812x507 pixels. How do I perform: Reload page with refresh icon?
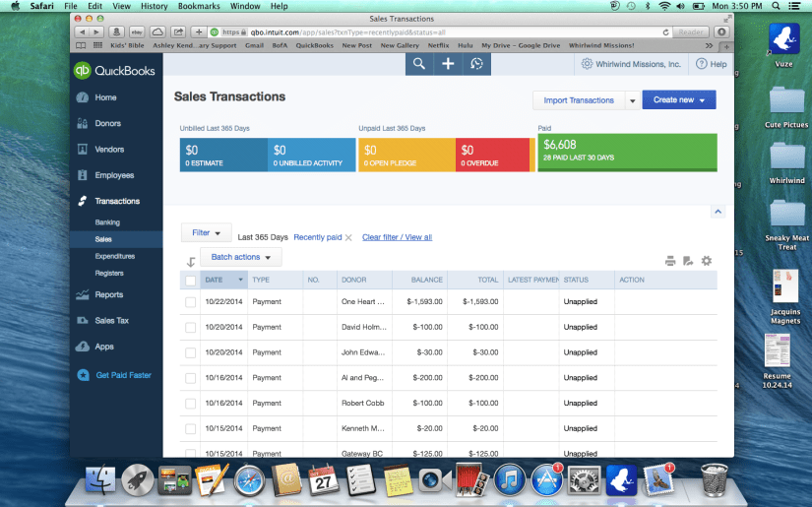pyautogui.click(x=665, y=32)
